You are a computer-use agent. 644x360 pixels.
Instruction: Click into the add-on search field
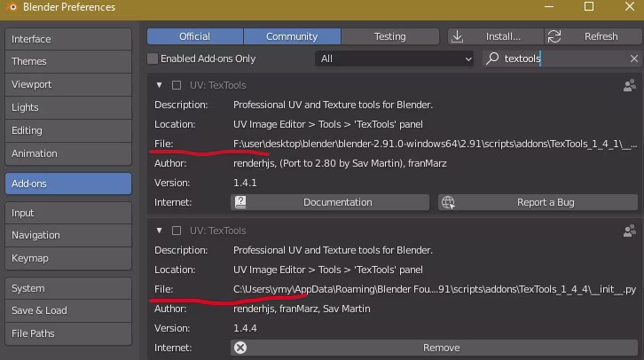click(x=562, y=59)
